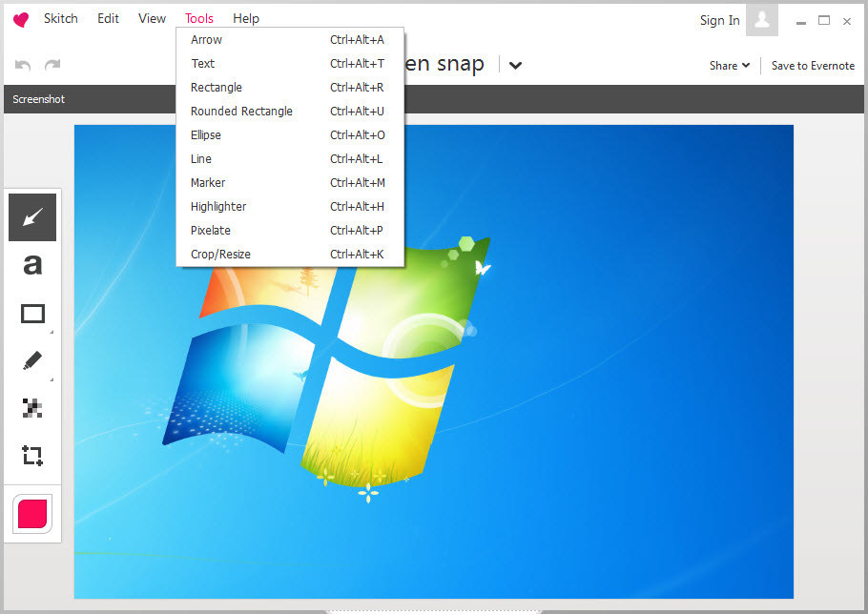Select the Pixelate tool icon

coord(32,408)
